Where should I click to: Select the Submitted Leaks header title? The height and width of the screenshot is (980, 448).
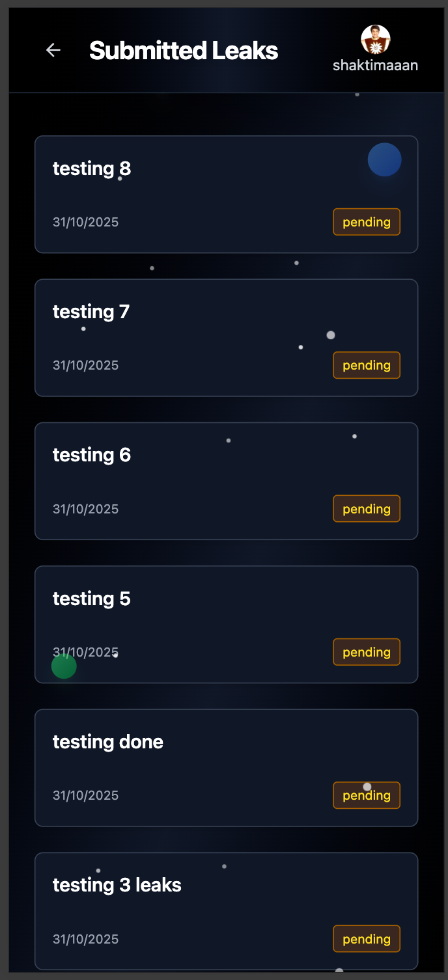(184, 49)
